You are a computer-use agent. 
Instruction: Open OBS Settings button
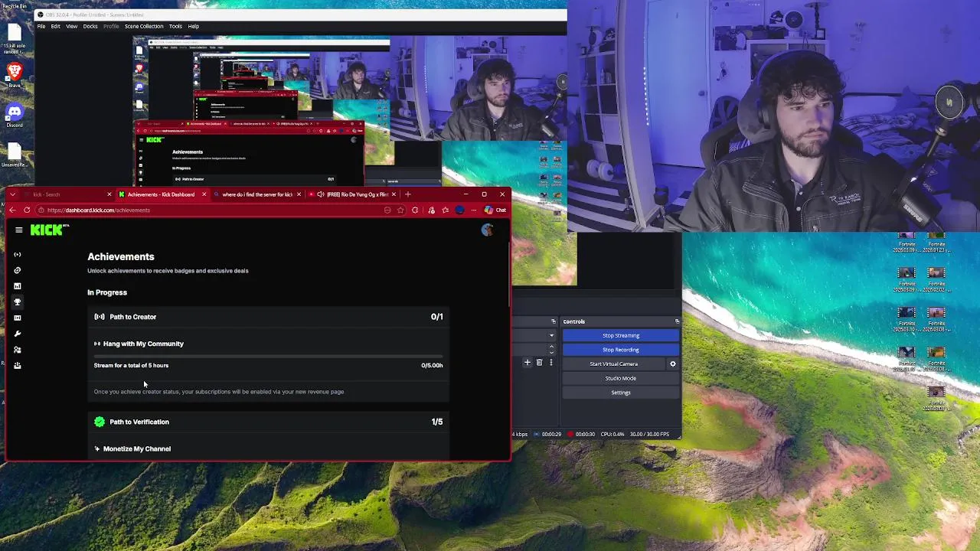[621, 393]
